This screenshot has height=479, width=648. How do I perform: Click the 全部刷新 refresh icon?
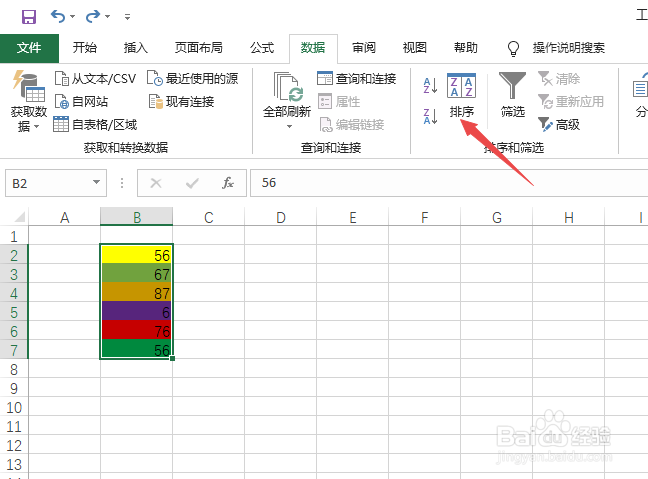click(288, 87)
